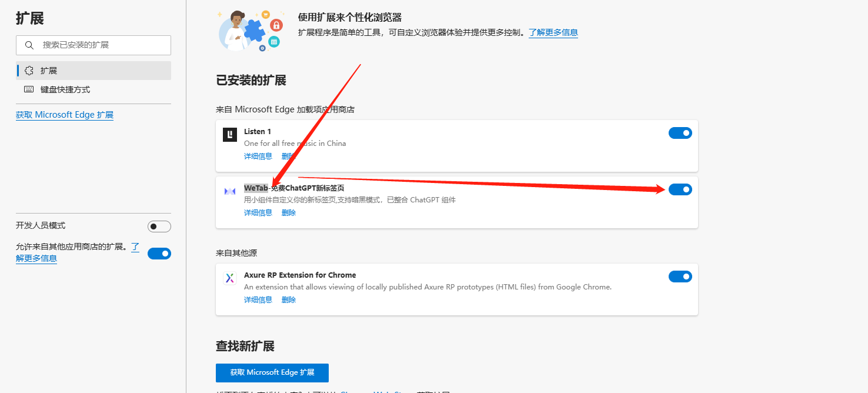The width and height of the screenshot is (868, 393).
Task: Disable the Listen 1 extension toggle
Action: pyautogui.click(x=680, y=134)
